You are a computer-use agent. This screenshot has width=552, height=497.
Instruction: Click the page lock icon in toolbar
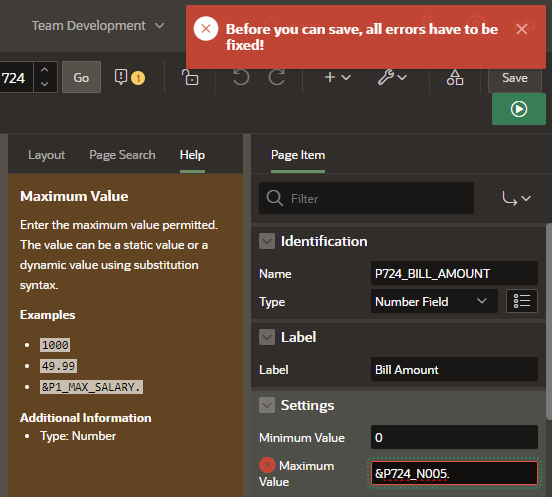point(190,77)
